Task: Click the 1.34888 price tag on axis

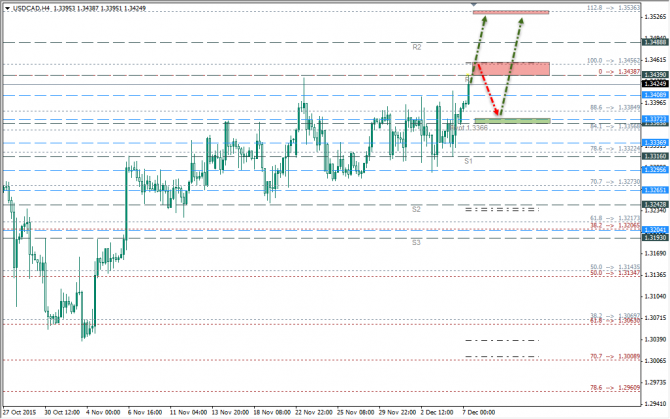Action: [x=656, y=43]
